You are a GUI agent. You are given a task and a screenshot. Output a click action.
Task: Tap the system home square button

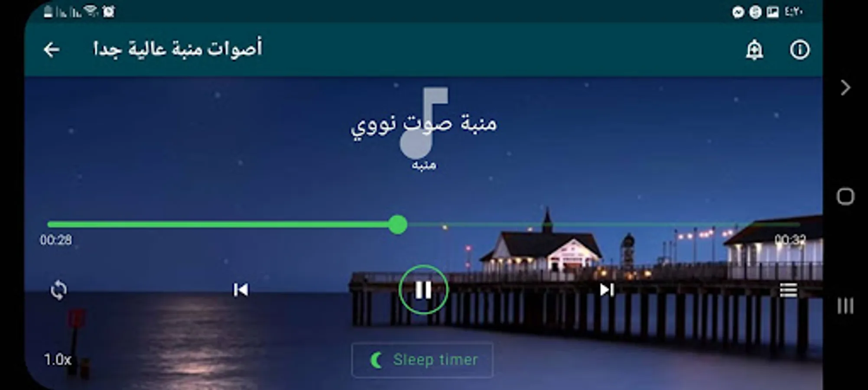[x=845, y=196]
